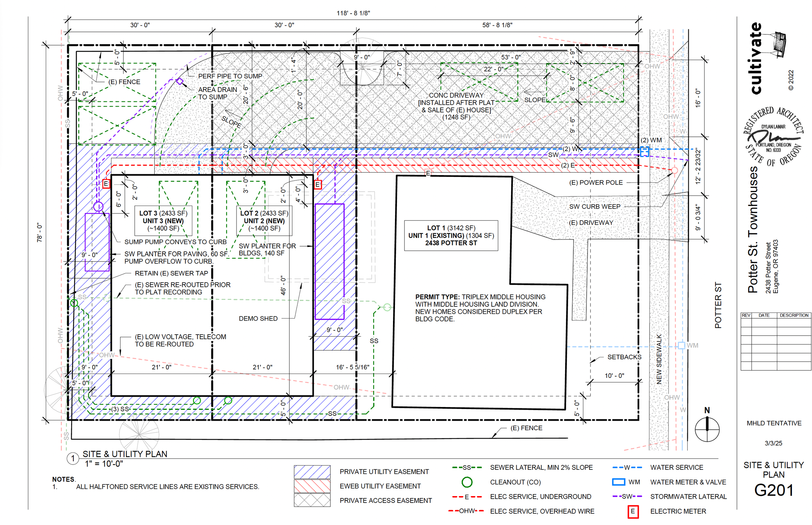Click the registered architect seal stamp
This screenshot has width=812, height=525.
(x=773, y=137)
